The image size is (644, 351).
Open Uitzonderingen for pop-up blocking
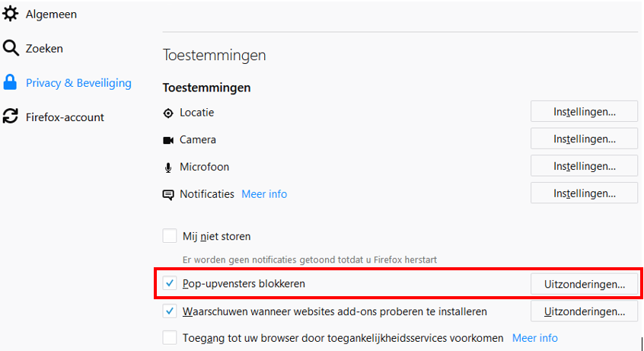[x=584, y=285]
